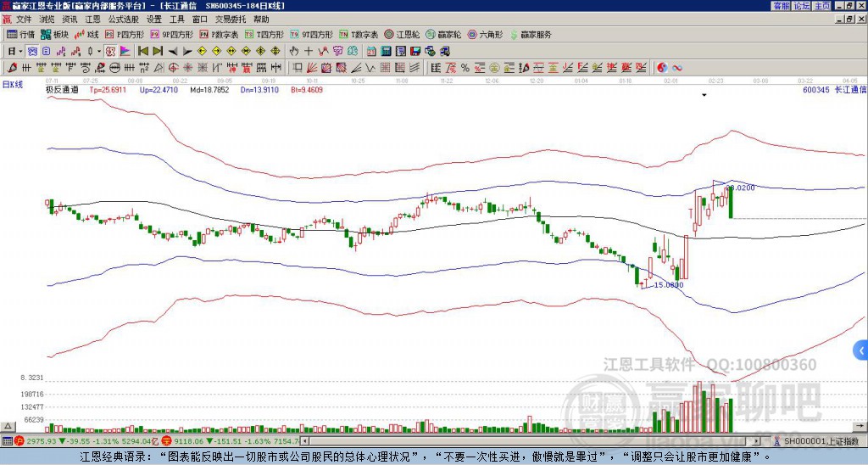The height and width of the screenshot is (465, 868).
Task: Open the 交易委托 menu
Action: (x=231, y=20)
